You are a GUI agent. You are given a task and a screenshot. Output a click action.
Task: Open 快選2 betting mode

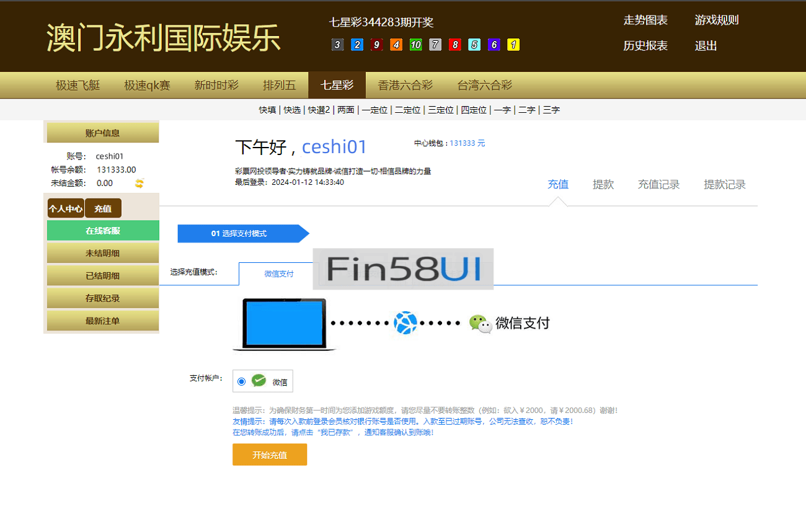pyautogui.click(x=320, y=109)
